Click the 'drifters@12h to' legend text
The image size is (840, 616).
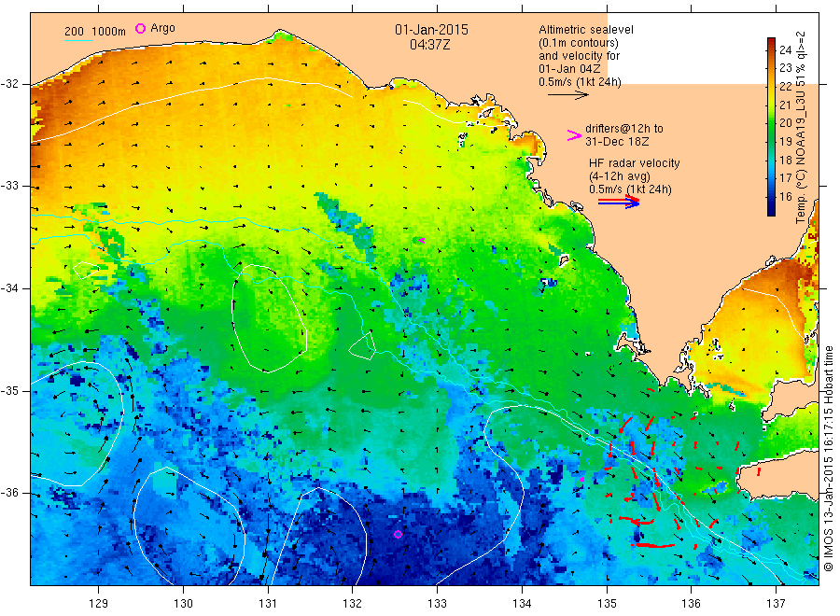click(x=624, y=129)
